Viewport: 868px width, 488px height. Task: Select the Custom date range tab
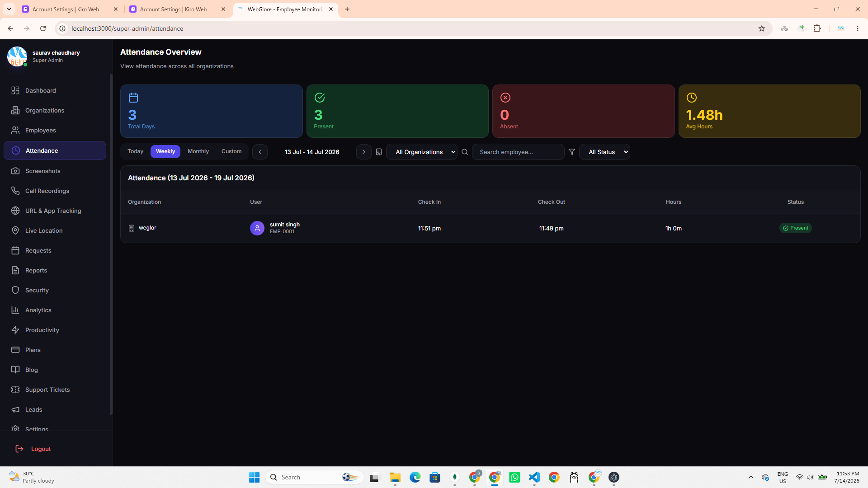pyautogui.click(x=231, y=151)
